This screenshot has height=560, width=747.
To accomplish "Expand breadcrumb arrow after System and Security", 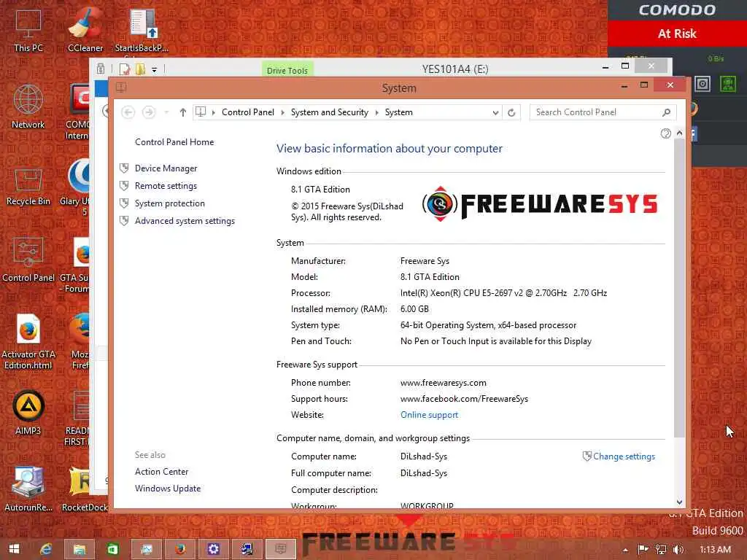I will tap(376, 112).
